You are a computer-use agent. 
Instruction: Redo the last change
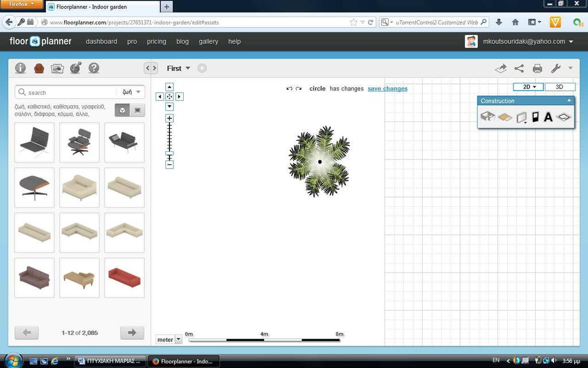[x=299, y=89]
